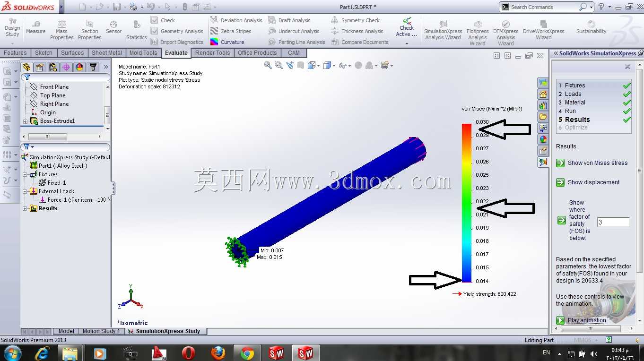Launch FloXpress Analysis Wizard
644x361 pixels.
click(x=478, y=33)
